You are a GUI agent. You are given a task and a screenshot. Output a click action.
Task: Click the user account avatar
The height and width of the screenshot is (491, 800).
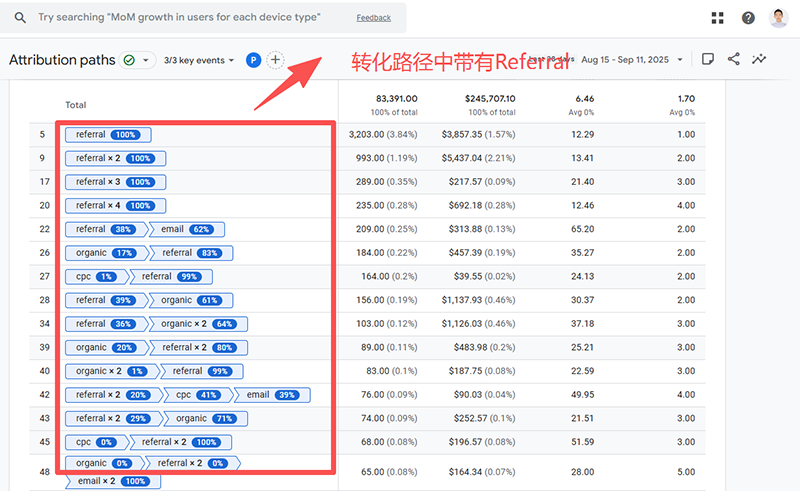pos(779,18)
